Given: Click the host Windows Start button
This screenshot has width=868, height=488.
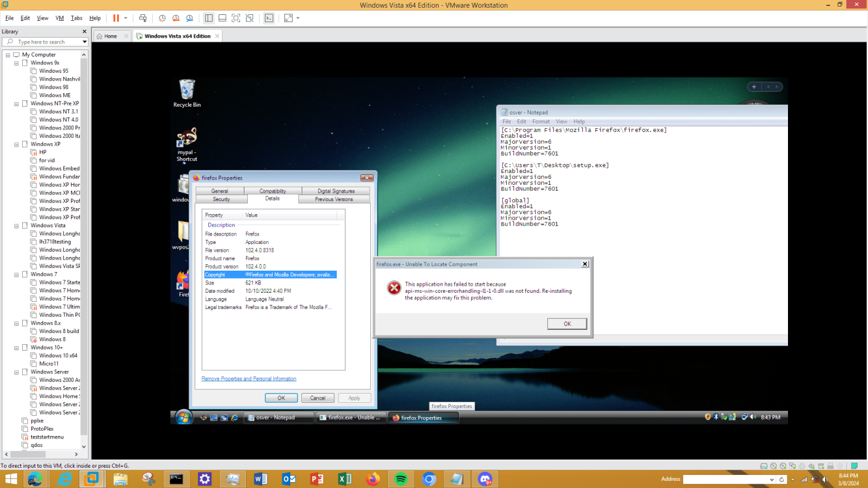Looking at the screenshot, I should click(11, 479).
